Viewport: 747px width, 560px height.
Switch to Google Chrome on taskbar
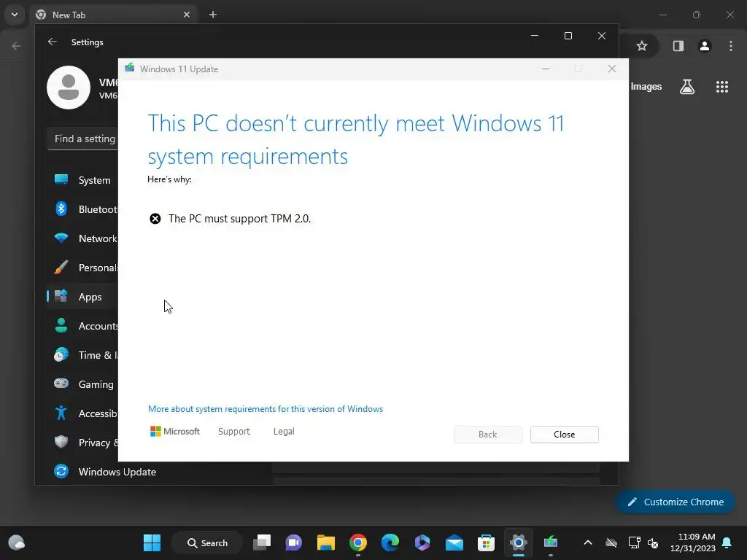(357, 542)
